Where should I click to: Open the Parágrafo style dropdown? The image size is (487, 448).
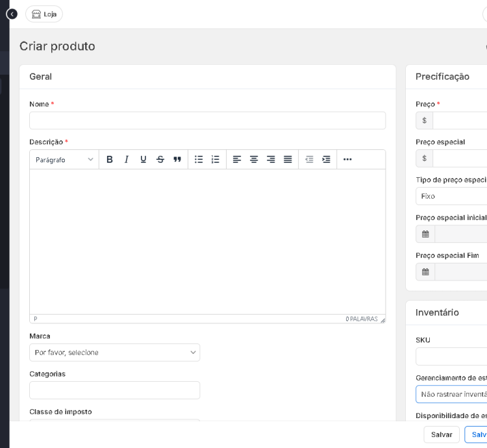click(64, 160)
